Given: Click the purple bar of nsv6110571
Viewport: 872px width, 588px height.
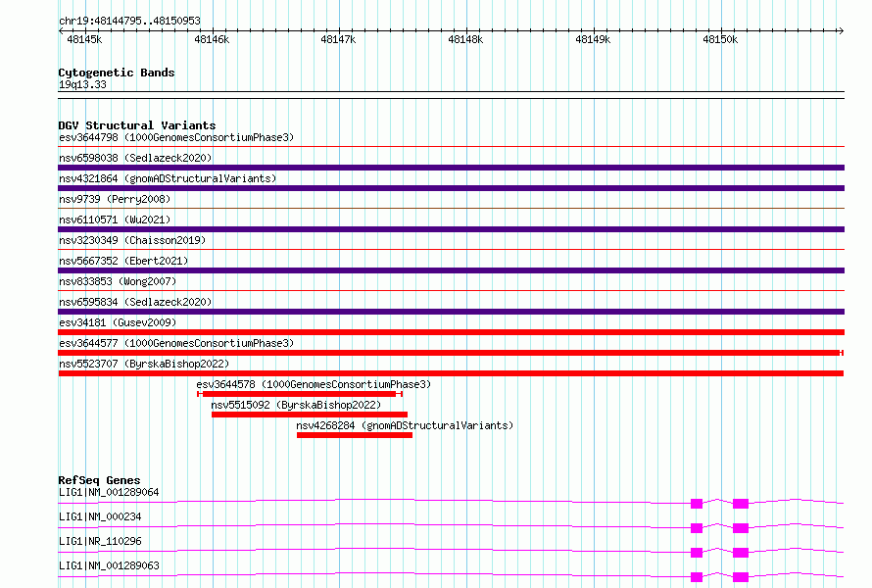Looking at the screenshot, I should pos(451,229).
